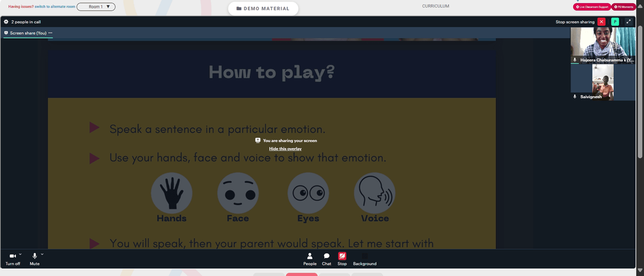Screen dimensions: 644x276
Task: Open camera options chevron
Action: click(x=20, y=254)
